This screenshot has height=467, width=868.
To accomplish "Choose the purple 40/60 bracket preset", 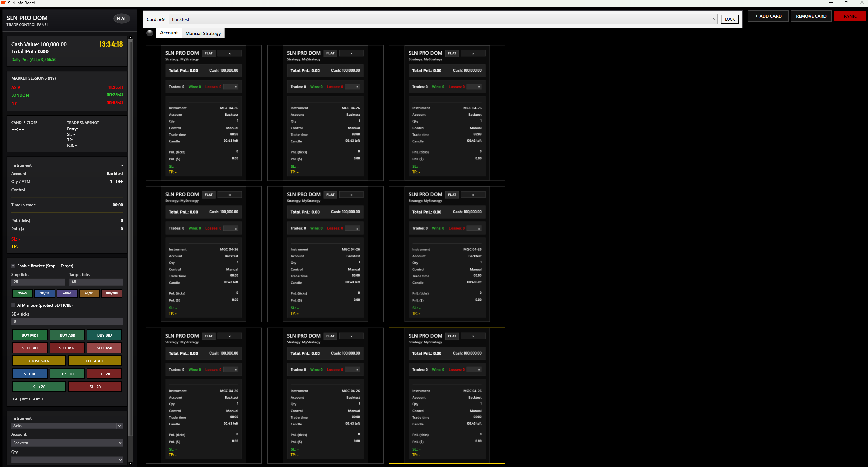I will [x=67, y=293].
